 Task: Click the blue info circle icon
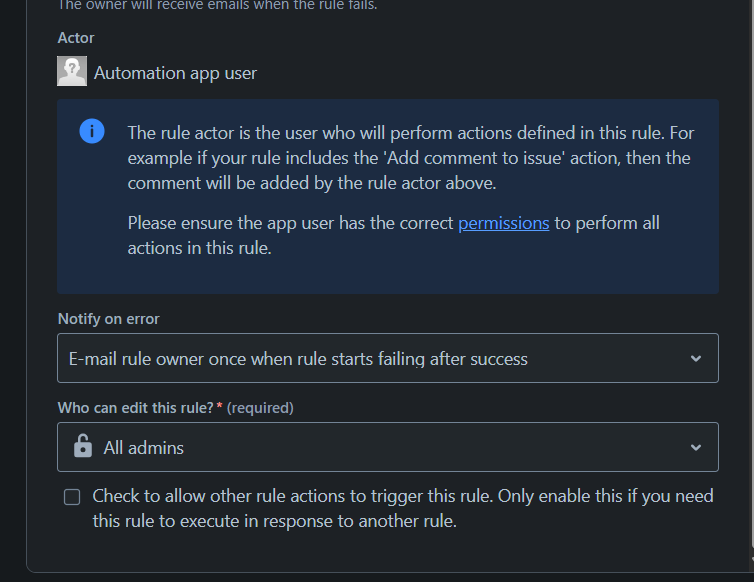pos(92,131)
